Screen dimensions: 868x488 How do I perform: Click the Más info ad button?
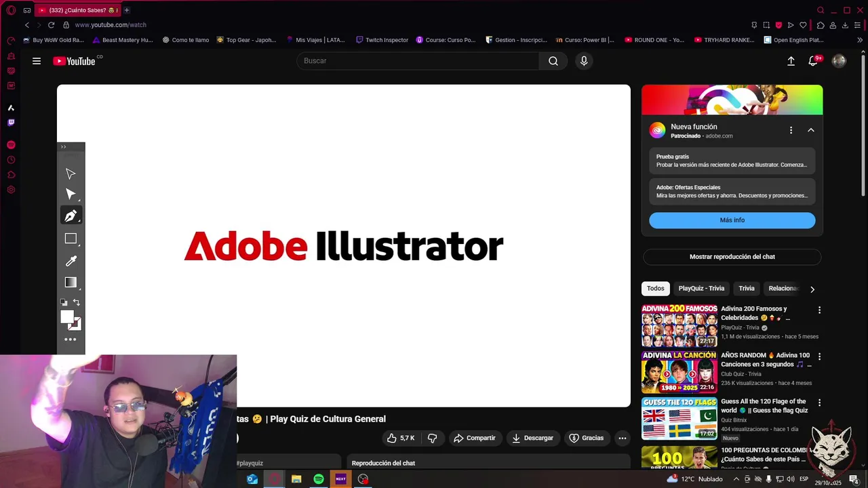pyautogui.click(x=732, y=220)
